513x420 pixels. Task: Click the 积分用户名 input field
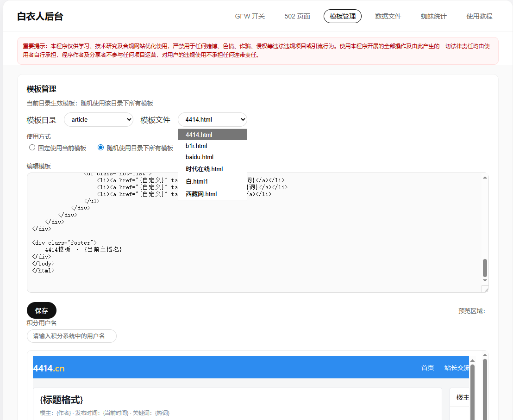tap(72, 336)
